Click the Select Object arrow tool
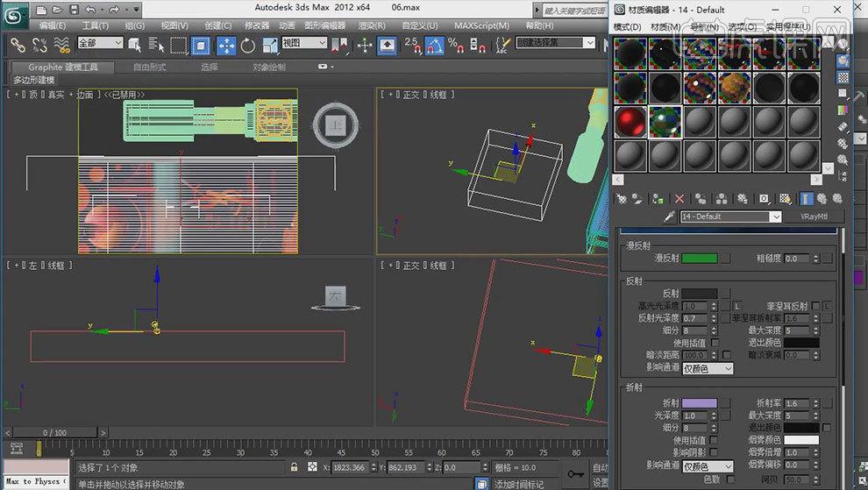Image resolution: width=868 pixels, height=490 pixels. point(135,45)
